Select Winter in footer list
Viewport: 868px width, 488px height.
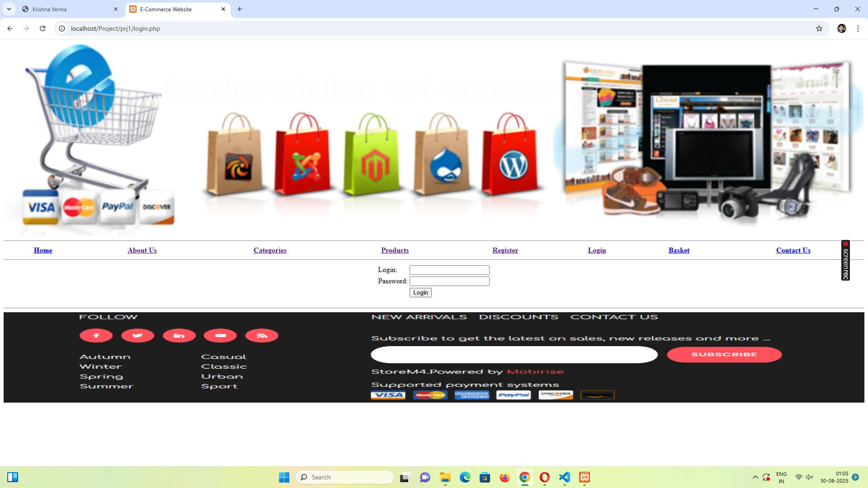[101, 367]
